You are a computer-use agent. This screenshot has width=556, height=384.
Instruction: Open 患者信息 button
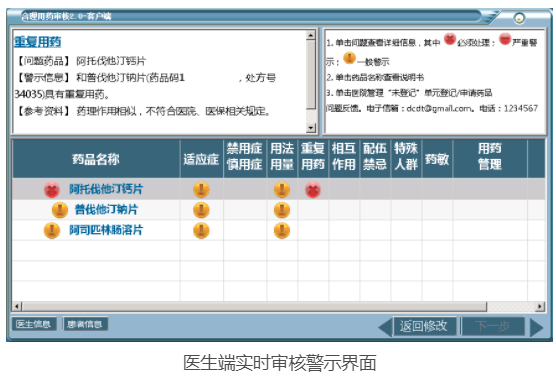pos(85,324)
